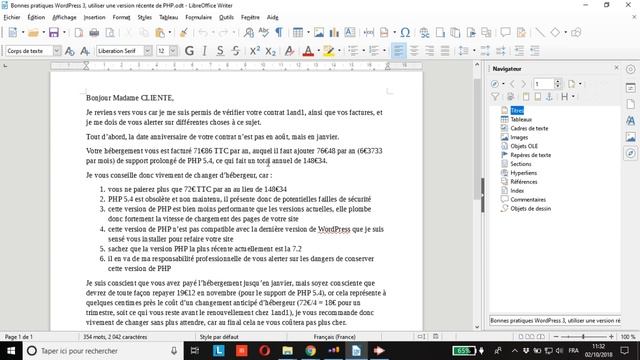Open sidebar Gallery panel icon
640x360 pixels.
(x=631, y=137)
